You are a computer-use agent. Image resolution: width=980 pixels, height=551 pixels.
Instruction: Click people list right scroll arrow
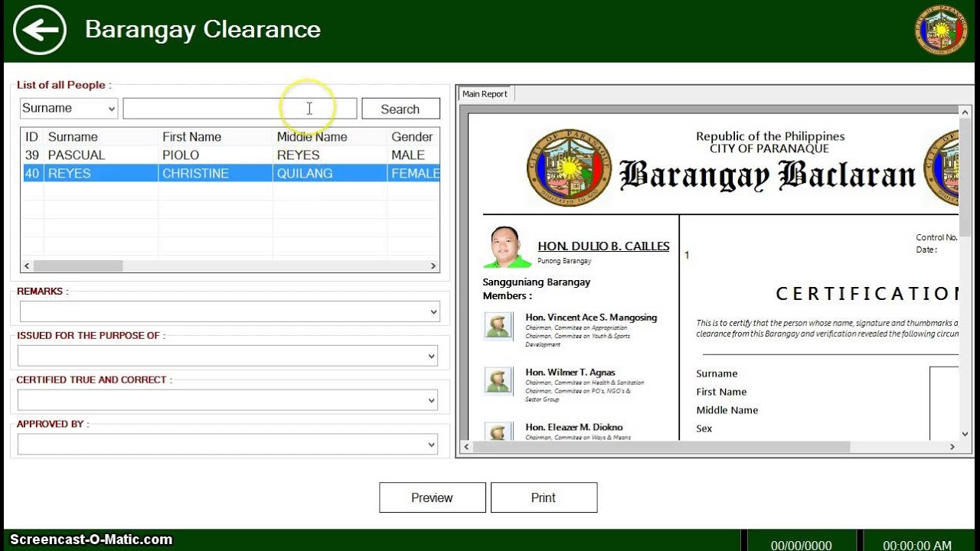(433, 266)
